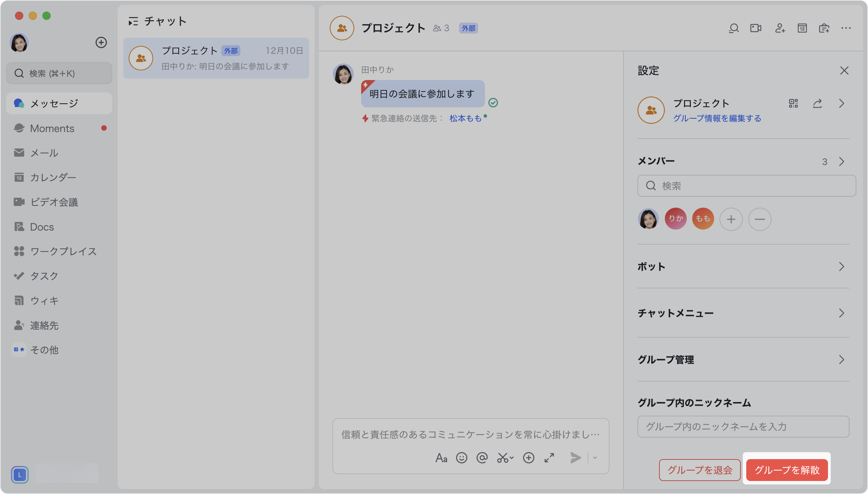Search within the プロジェクト chat

click(734, 28)
